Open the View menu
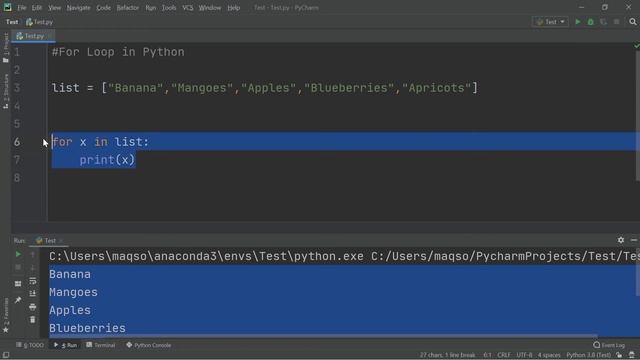Image resolution: width=640 pixels, height=360 pixels. [54, 8]
